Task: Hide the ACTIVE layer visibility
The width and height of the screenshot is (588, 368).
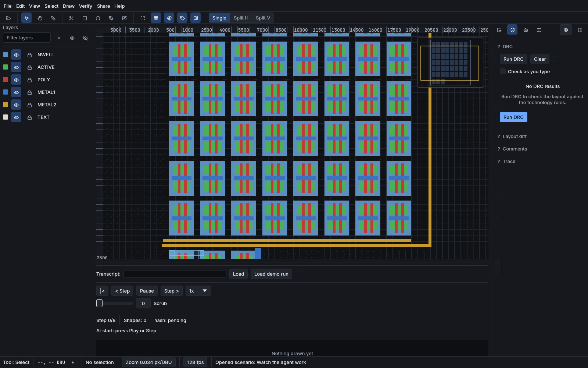Action: click(16, 67)
